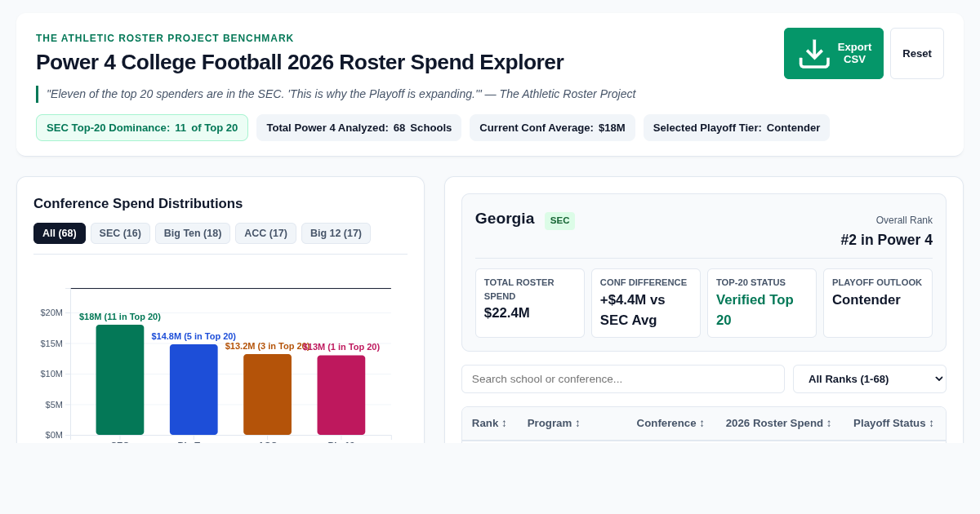The image size is (980, 514).
Task: Click the Current Conf Average chip
Action: [552, 127]
